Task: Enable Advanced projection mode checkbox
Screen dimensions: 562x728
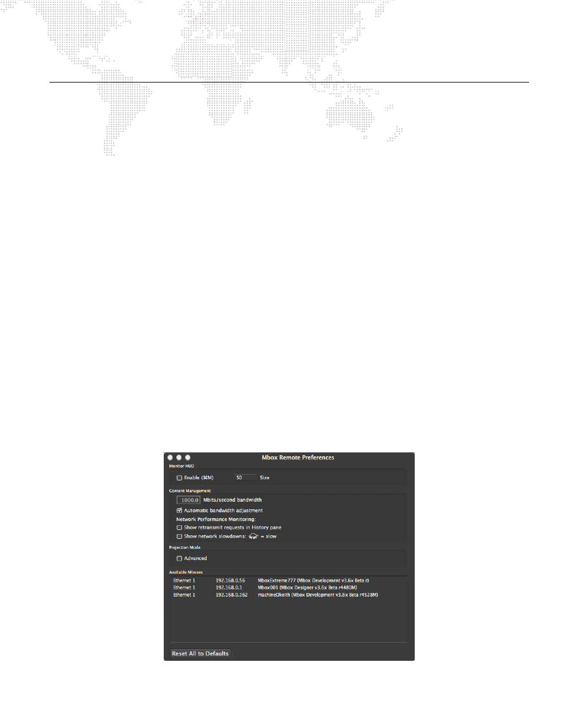Action: 179,558
